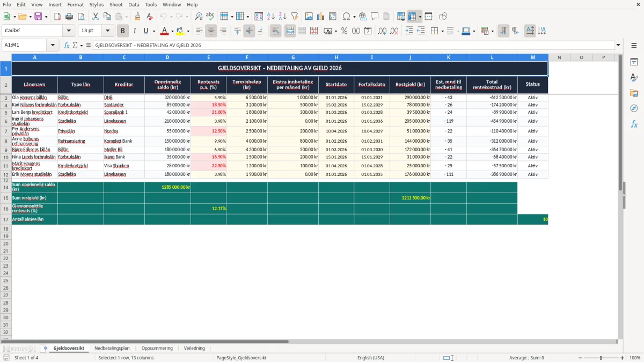The image size is (644, 362).
Task: Print the document with the printer icon
Action: pyautogui.click(x=69, y=17)
